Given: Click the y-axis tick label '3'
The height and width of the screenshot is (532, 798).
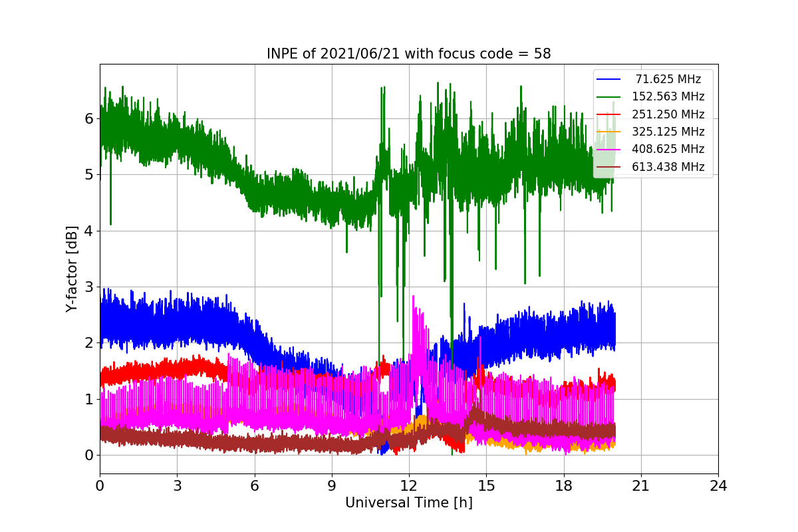Looking at the screenshot, I should click(x=89, y=287).
